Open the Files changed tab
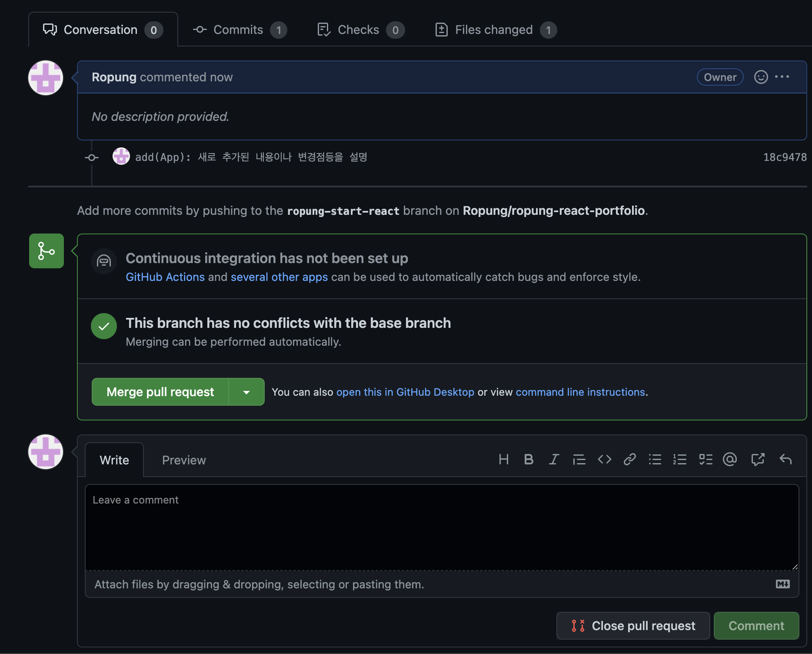Viewport: 812px width, 654px height. (496, 30)
